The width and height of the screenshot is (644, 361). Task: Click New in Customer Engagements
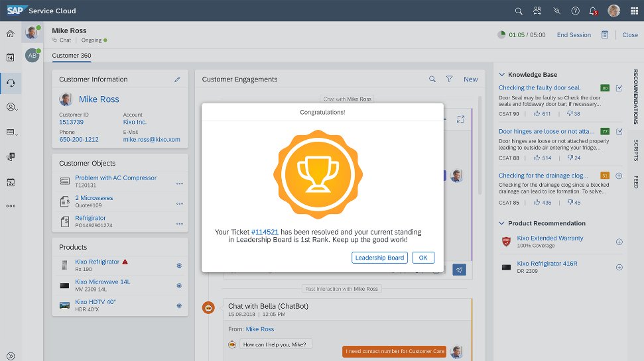tap(470, 79)
